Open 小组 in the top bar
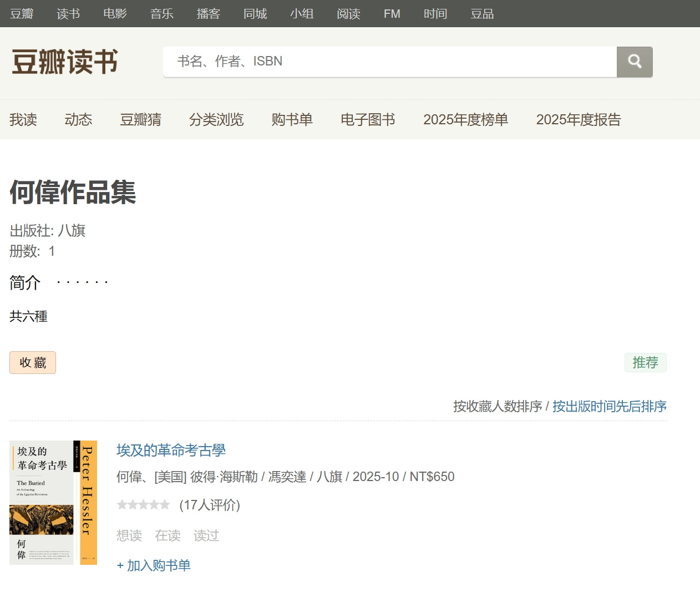The height and width of the screenshot is (607, 700). (x=302, y=14)
